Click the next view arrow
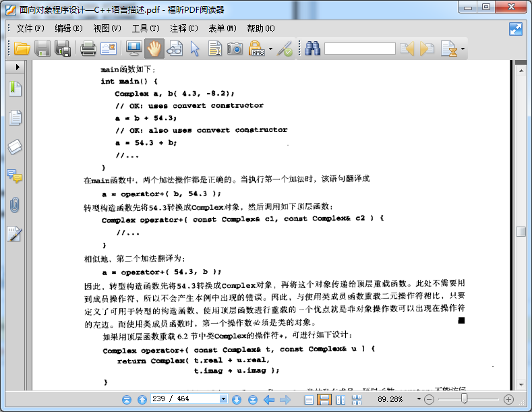 click(x=285, y=400)
